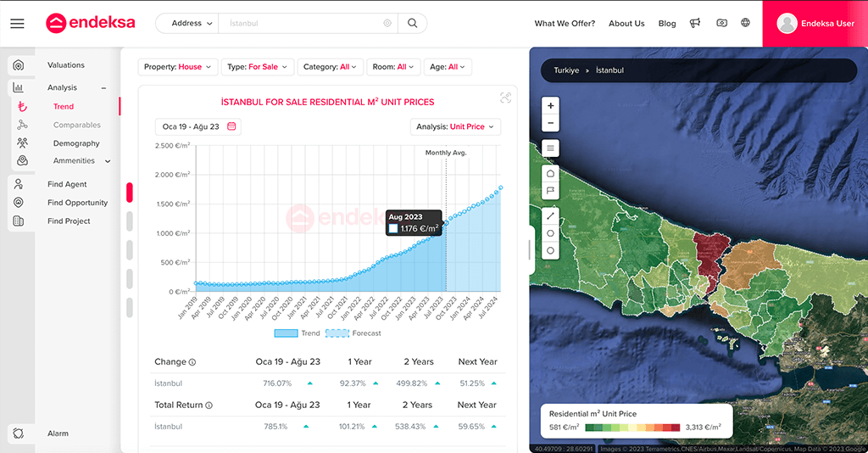Click the Endeksa User account button
868x453 pixels.
(x=815, y=24)
